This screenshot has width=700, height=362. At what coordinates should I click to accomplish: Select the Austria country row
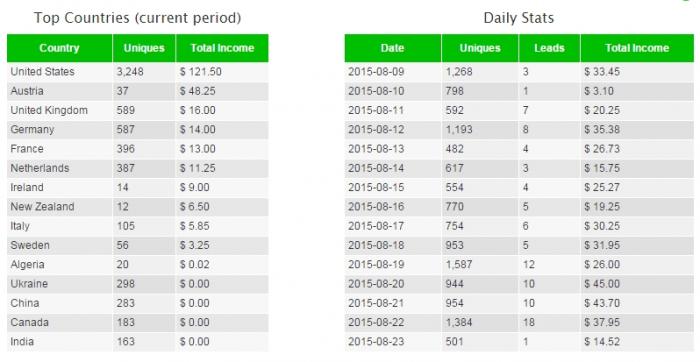[x=138, y=91]
